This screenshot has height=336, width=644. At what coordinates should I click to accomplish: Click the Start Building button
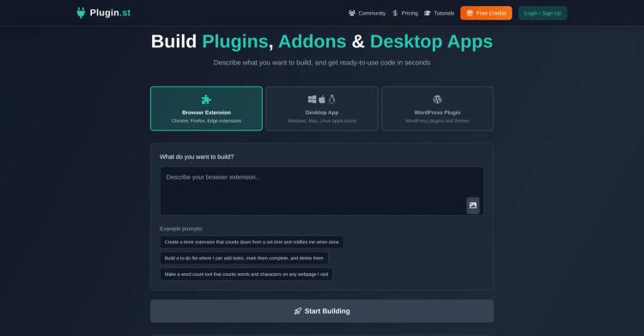click(x=322, y=311)
